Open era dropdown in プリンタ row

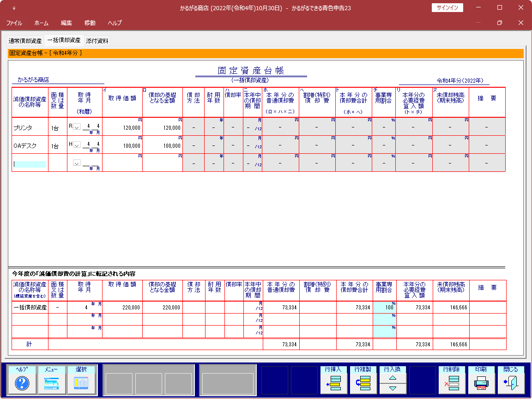tap(77, 127)
